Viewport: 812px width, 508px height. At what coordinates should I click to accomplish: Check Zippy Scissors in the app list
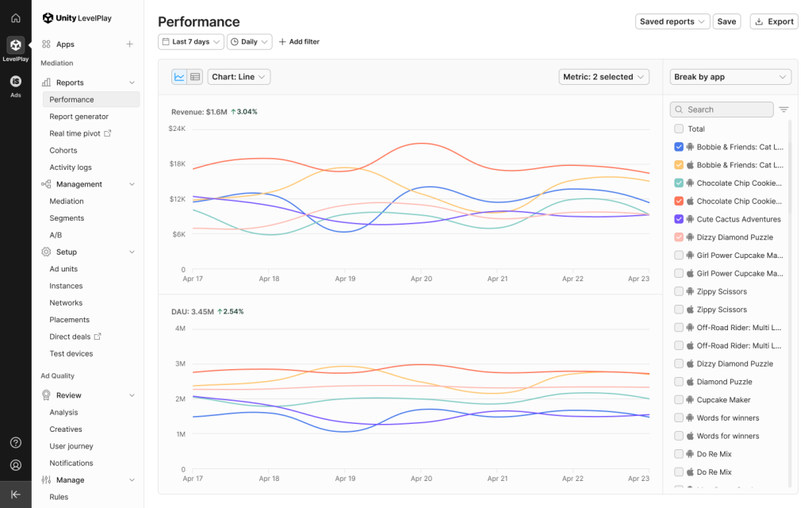[679, 291]
